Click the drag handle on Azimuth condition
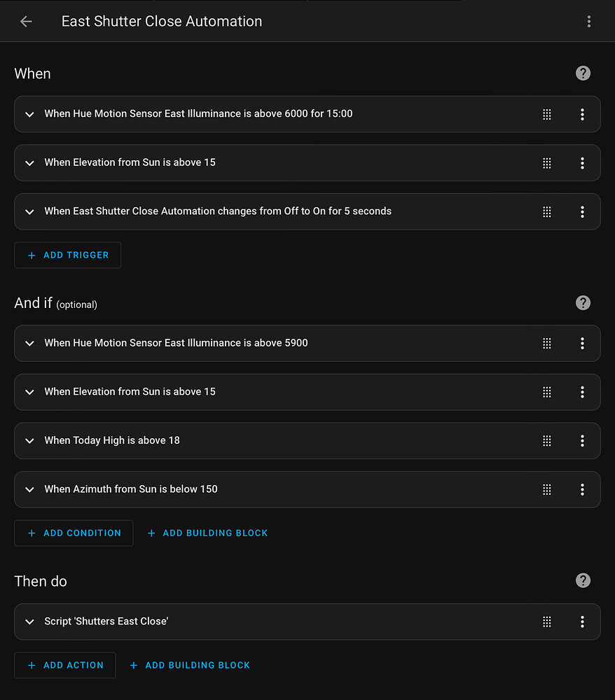615x700 pixels. point(547,489)
